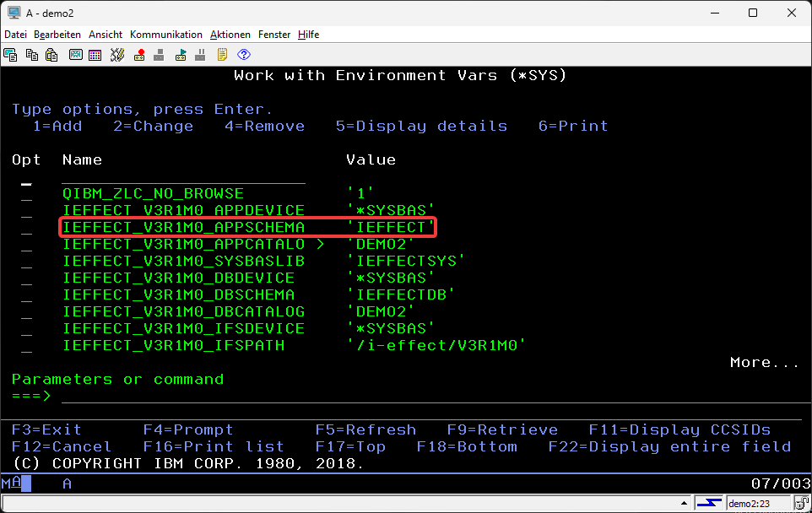812x513 pixels.
Task: Click the F5=Refresh function key label
Action: coord(365,429)
